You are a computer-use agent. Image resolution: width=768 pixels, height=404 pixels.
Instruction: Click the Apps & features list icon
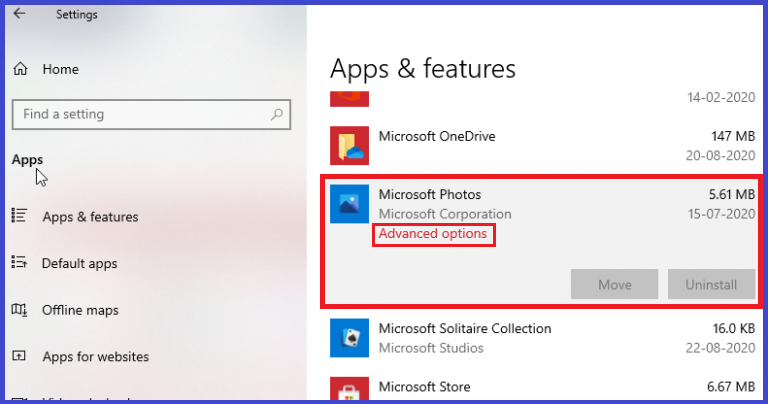pyautogui.click(x=19, y=215)
